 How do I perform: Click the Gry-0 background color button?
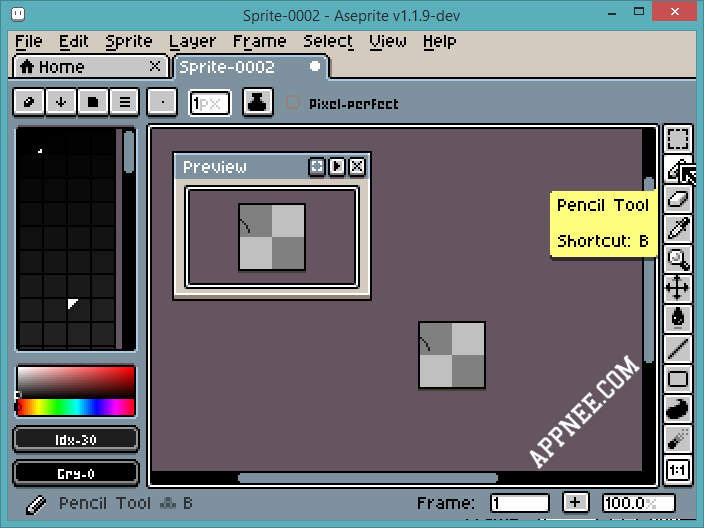(x=76, y=473)
